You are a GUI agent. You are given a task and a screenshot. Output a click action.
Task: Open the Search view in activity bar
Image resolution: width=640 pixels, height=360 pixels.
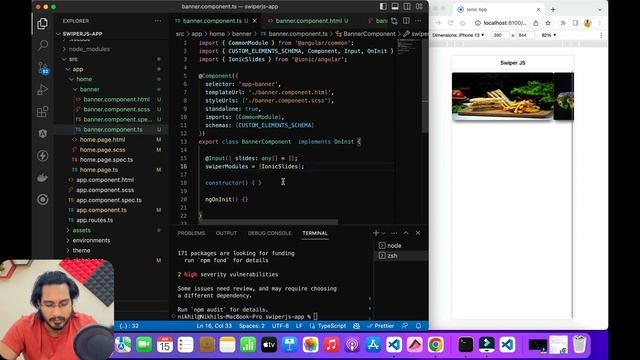click(42, 45)
